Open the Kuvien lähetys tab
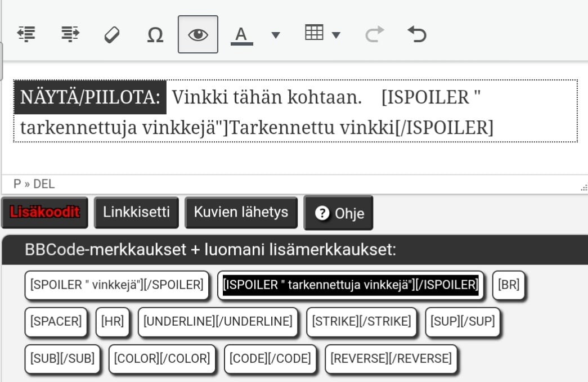 pos(241,212)
